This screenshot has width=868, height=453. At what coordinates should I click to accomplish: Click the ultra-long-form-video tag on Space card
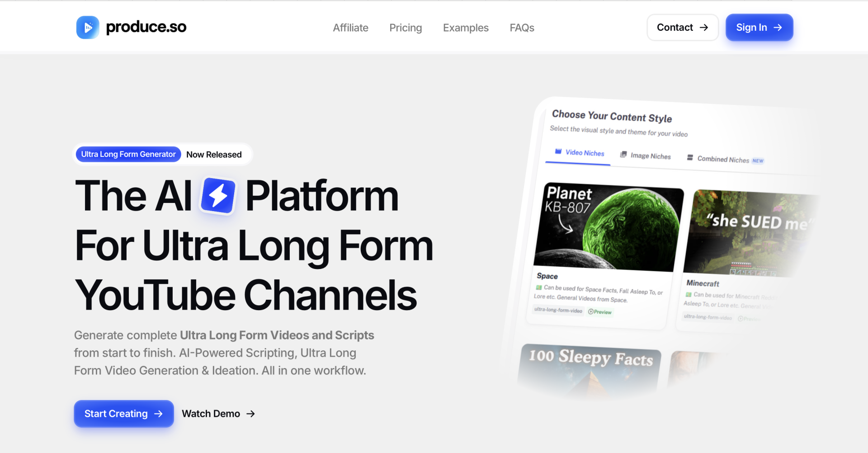(558, 310)
